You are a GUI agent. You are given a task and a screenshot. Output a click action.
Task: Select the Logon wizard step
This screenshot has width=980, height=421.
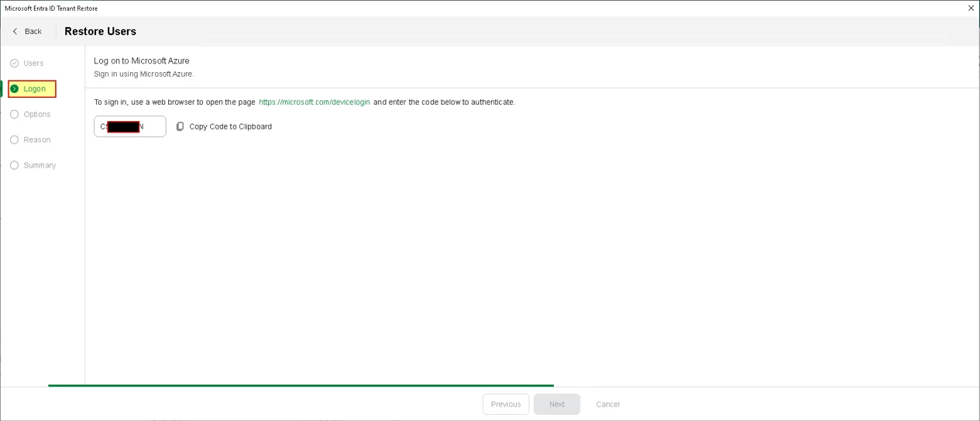[x=32, y=89]
